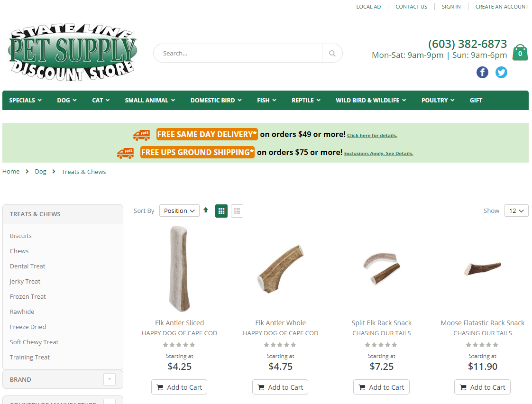This screenshot has width=532, height=404.
Task: Click the free same day delivery truck icon
Action: [141, 135]
